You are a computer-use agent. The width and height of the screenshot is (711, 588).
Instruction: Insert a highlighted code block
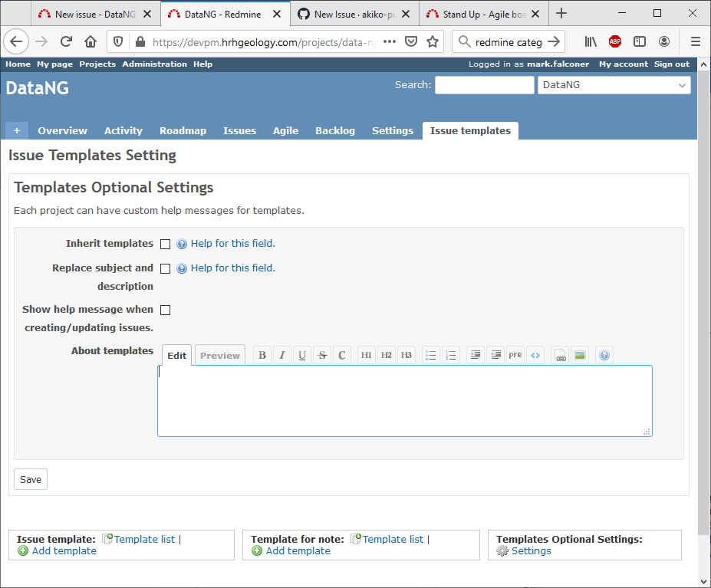tap(535, 355)
